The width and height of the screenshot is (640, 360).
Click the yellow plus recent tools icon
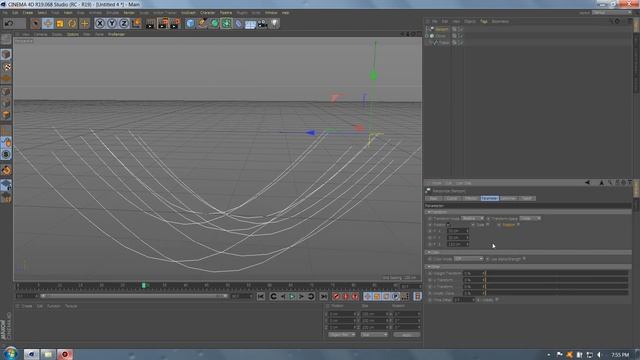pyautogui.click(x=84, y=23)
